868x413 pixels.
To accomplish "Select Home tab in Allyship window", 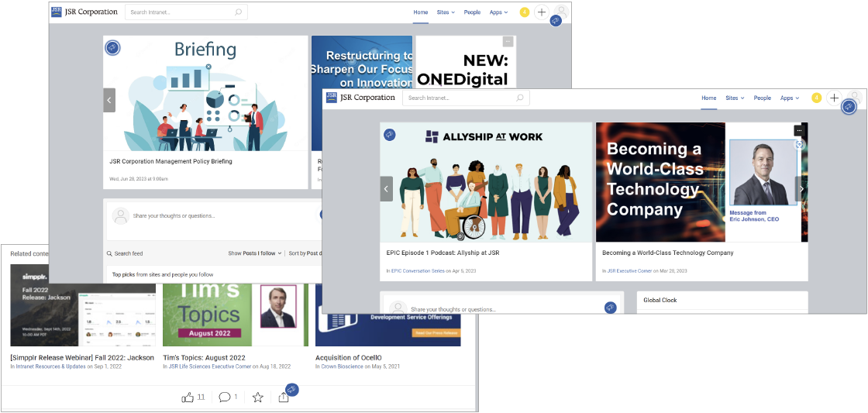I will tap(709, 98).
